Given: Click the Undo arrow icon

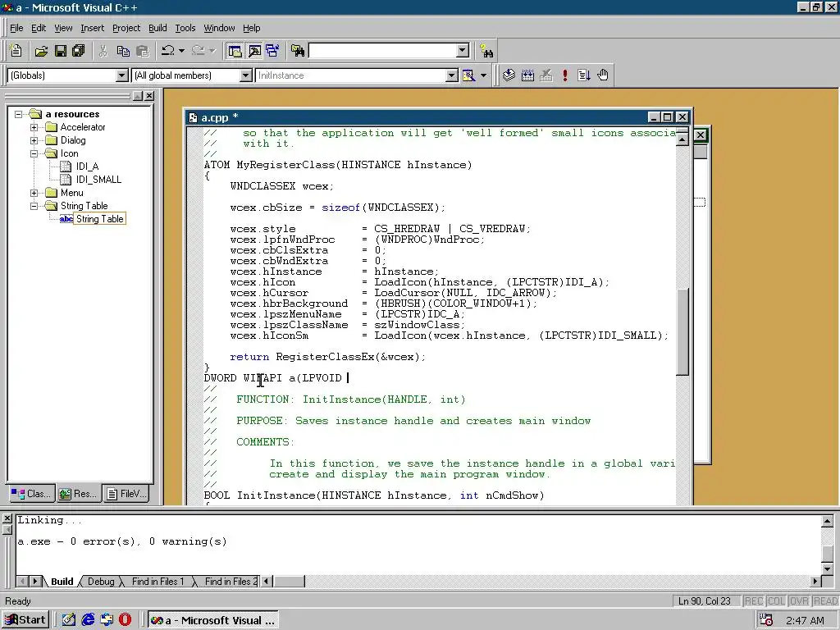Looking at the screenshot, I should click(167, 51).
